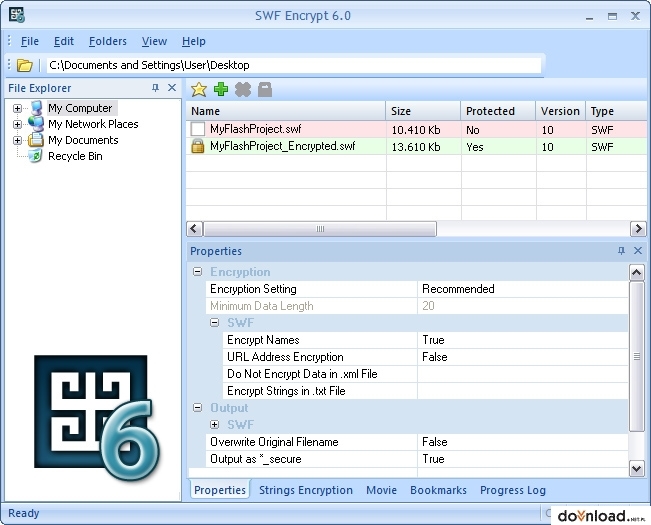The width and height of the screenshot is (651, 525).
Task: Sort the file list by Protected column
Action: pyautogui.click(x=498, y=111)
